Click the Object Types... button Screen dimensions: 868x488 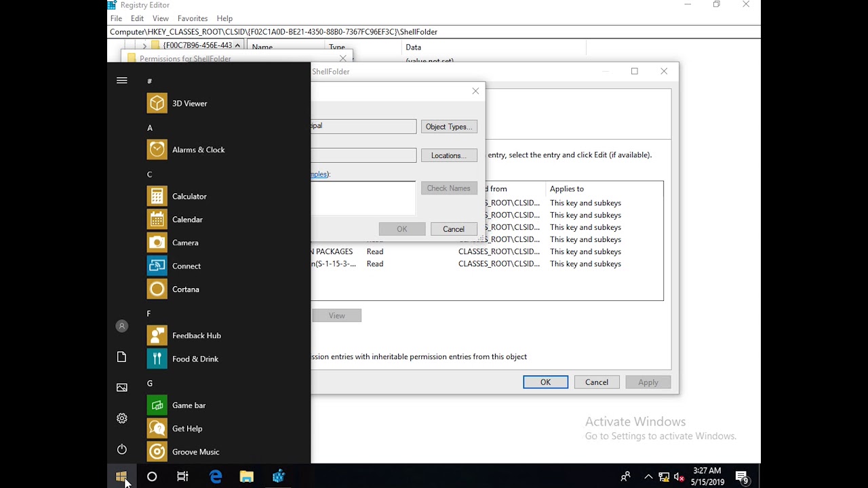[449, 127]
